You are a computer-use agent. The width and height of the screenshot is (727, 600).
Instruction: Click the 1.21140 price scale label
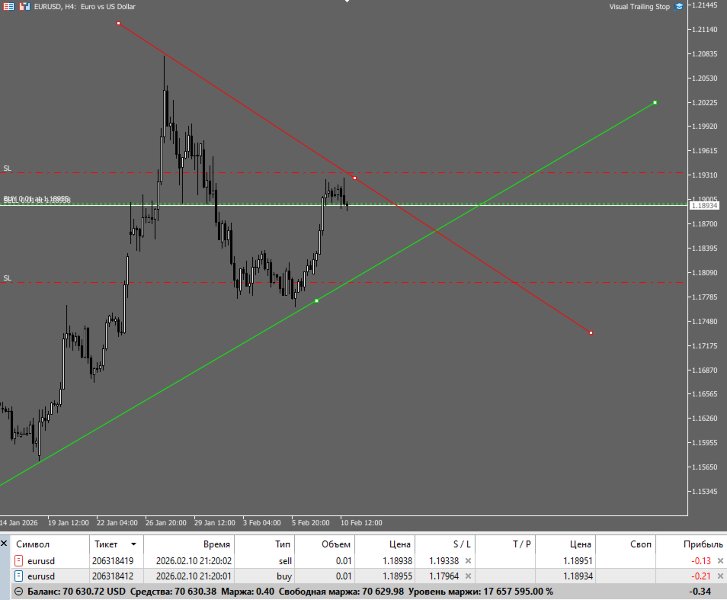click(x=704, y=29)
